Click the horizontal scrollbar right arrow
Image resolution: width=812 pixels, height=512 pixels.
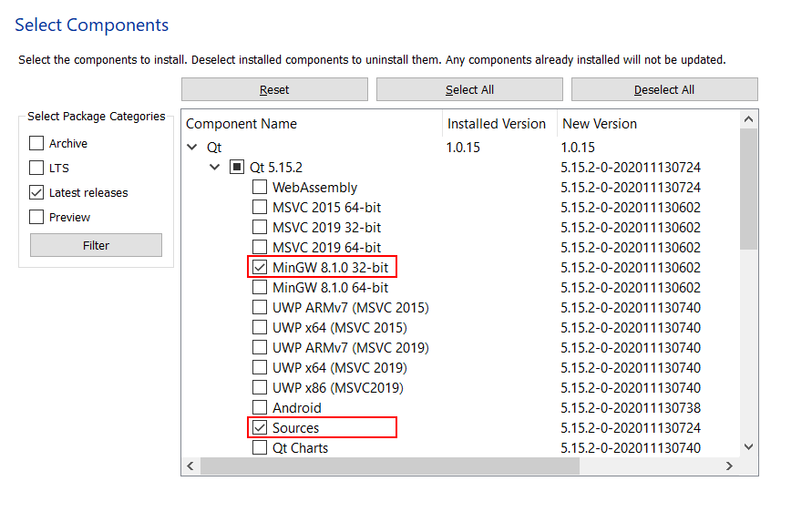click(x=729, y=466)
